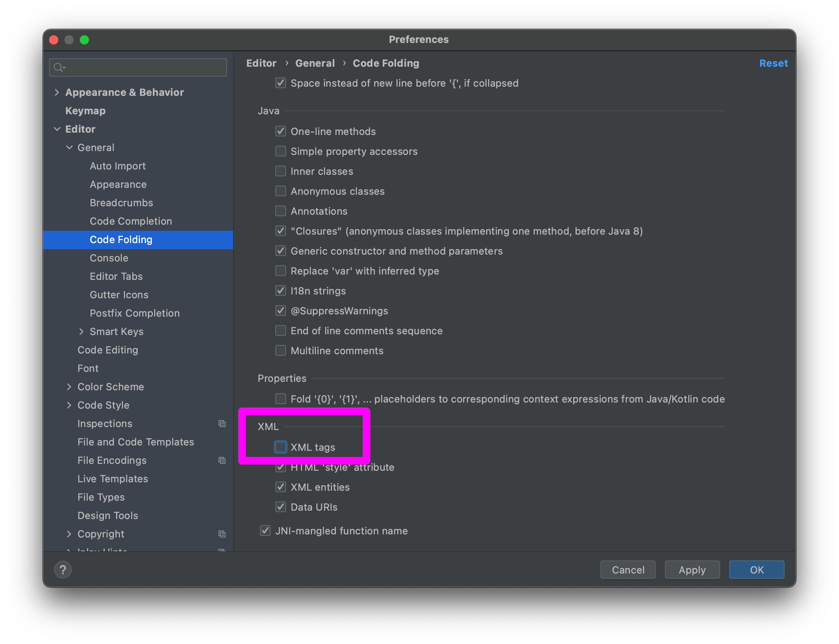Select Auto Import settings page

118,166
